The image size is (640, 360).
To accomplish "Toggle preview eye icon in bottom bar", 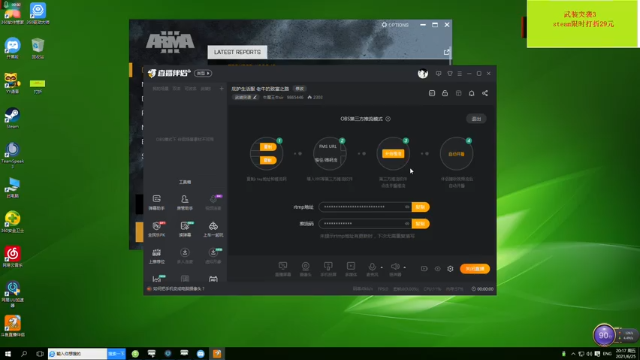I will coord(438,269).
